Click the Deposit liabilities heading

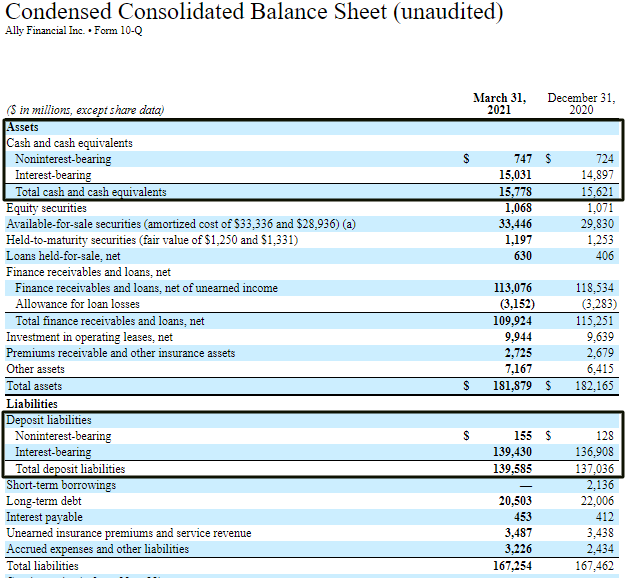pos(49,420)
